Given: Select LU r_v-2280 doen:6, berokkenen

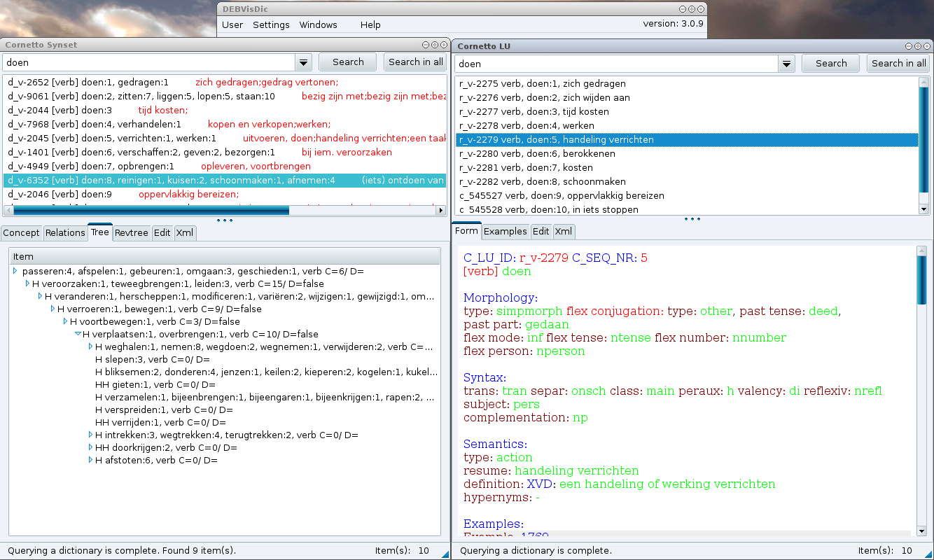Looking at the screenshot, I should pos(687,153).
